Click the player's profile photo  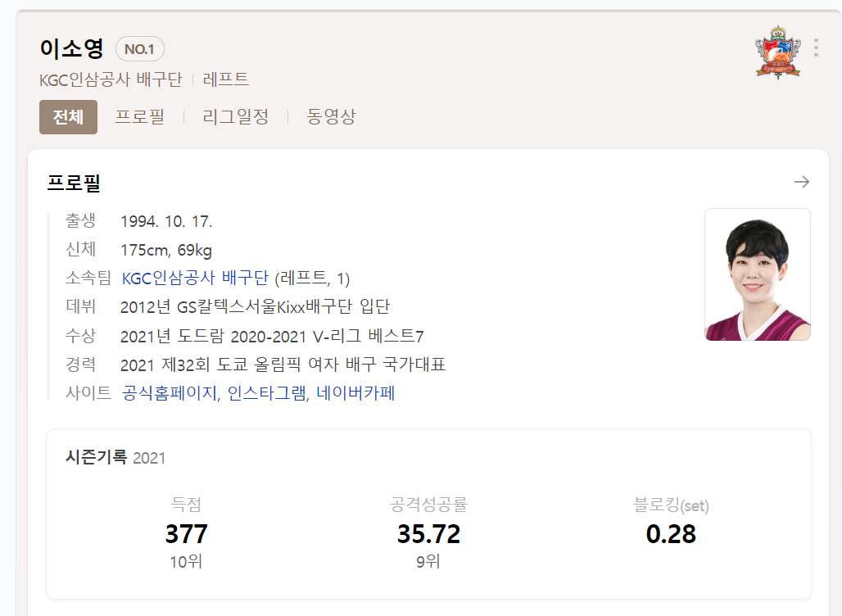757,274
